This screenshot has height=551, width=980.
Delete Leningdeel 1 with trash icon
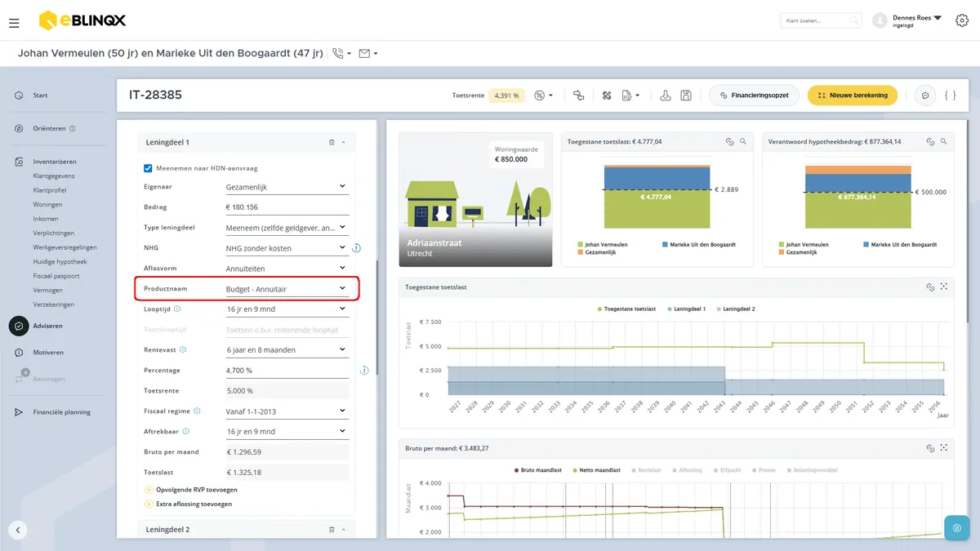click(x=332, y=142)
